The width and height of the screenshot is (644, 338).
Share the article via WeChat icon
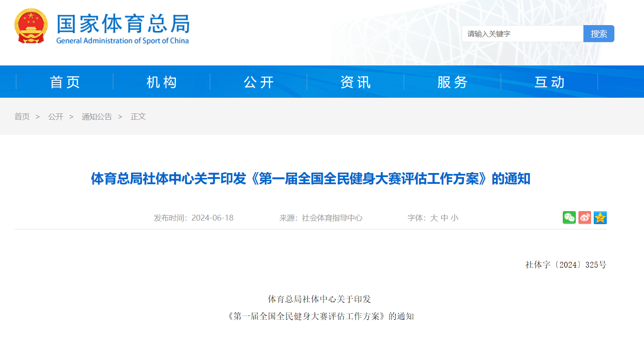(x=569, y=217)
